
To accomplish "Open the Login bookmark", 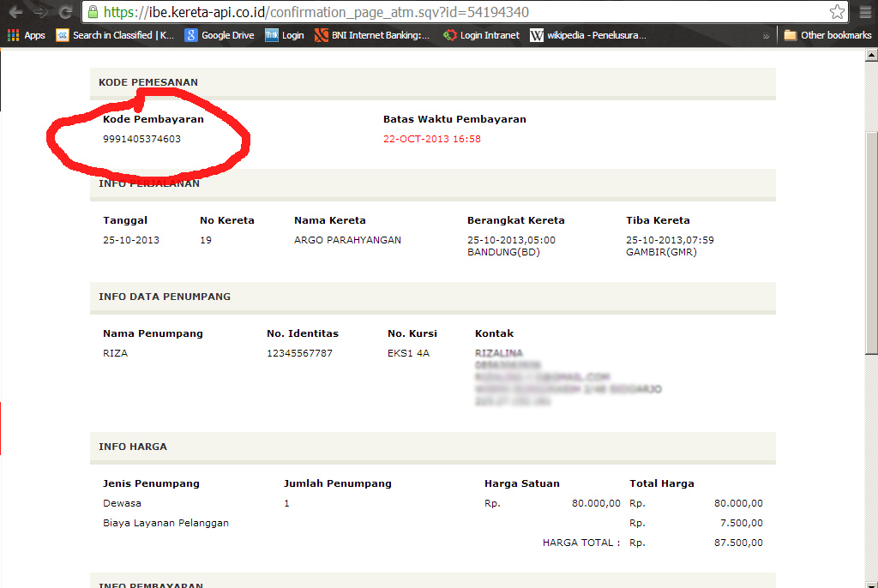I will coord(285,35).
